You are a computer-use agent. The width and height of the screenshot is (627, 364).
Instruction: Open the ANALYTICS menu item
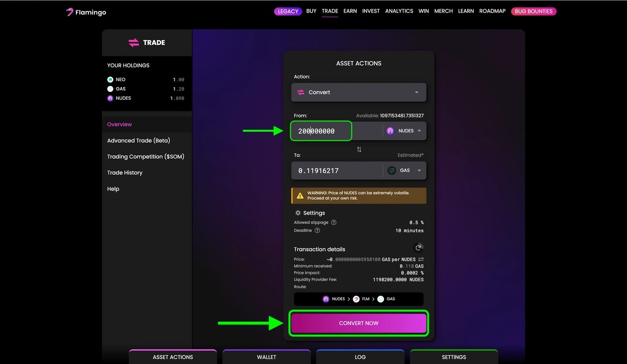point(399,11)
